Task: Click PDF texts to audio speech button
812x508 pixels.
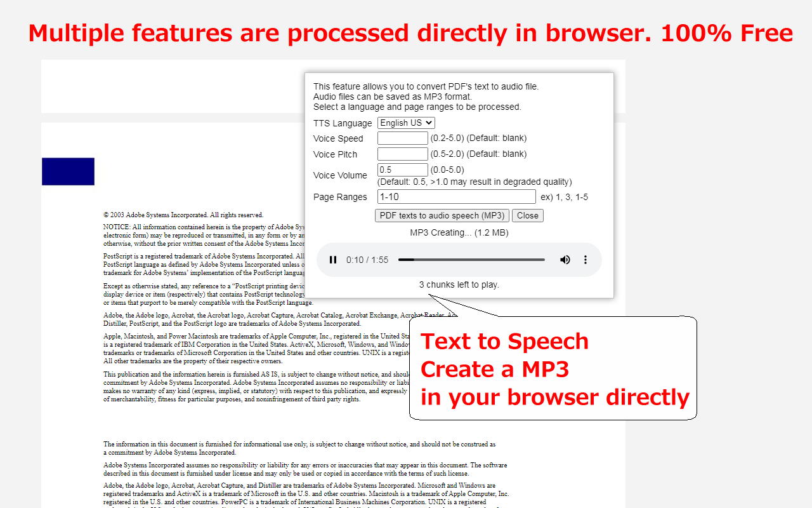Action: pyautogui.click(x=442, y=215)
